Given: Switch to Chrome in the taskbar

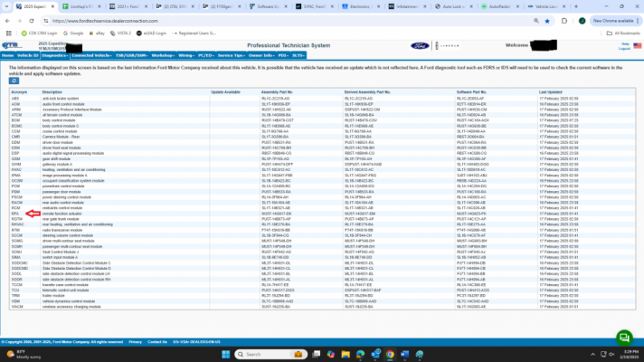Looking at the screenshot, I should [390, 354].
